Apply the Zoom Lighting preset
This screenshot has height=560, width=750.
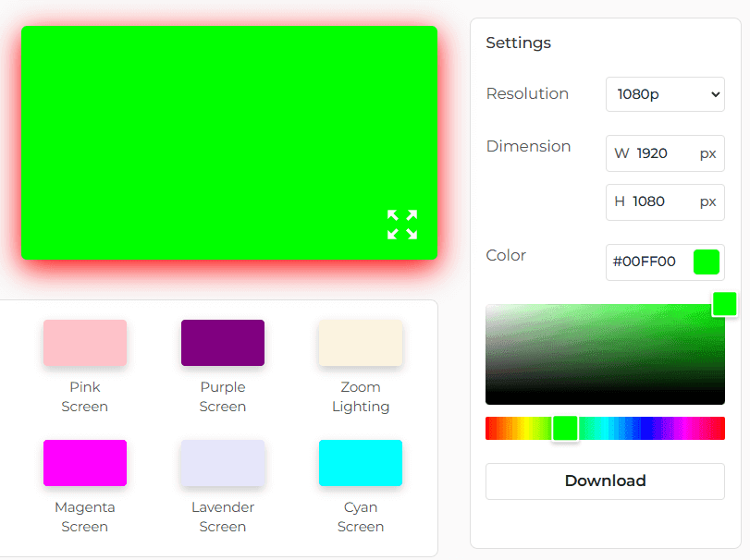point(361,343)
